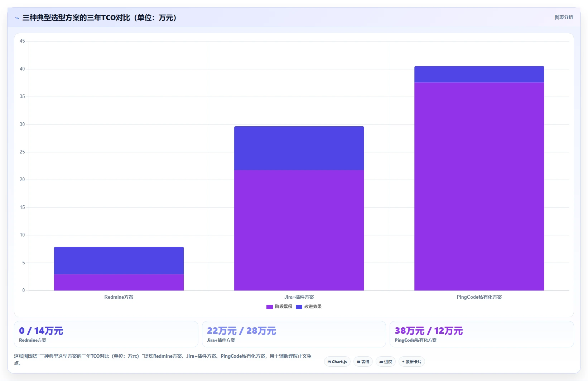Screen dimensions: 588x381
Task: Click the 0 / 14万元 card value
Action: [41, 331]
